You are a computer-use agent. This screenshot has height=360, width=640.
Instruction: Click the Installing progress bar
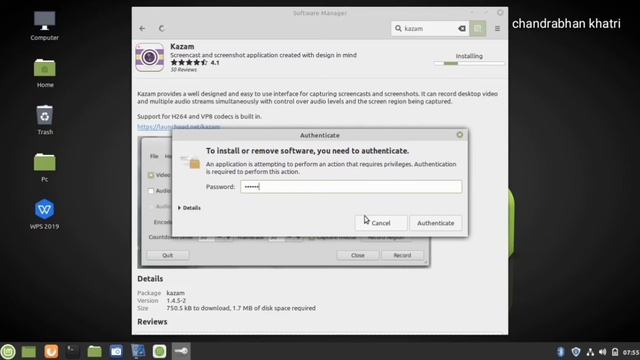tap(469, 63)
